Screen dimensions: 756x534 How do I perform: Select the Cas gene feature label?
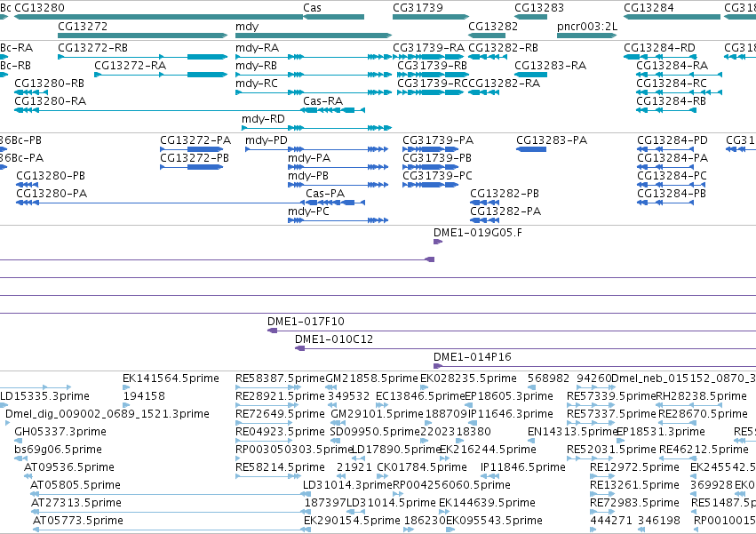point(312,8)
